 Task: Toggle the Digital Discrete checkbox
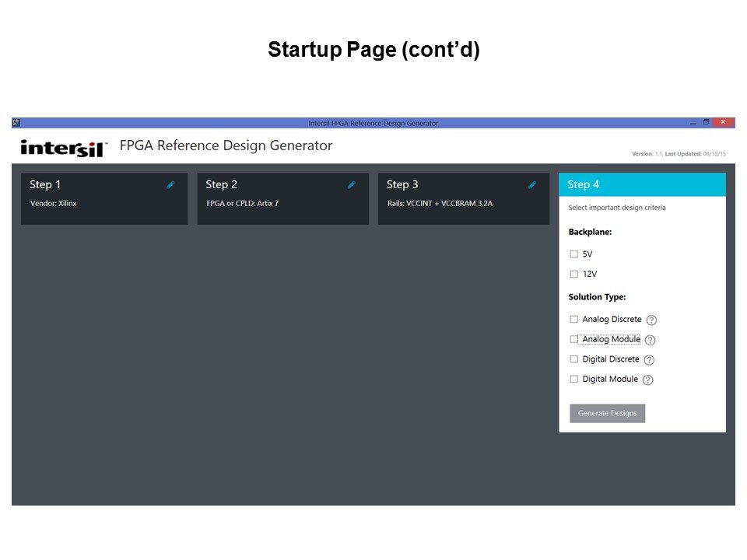coord(574,359)
